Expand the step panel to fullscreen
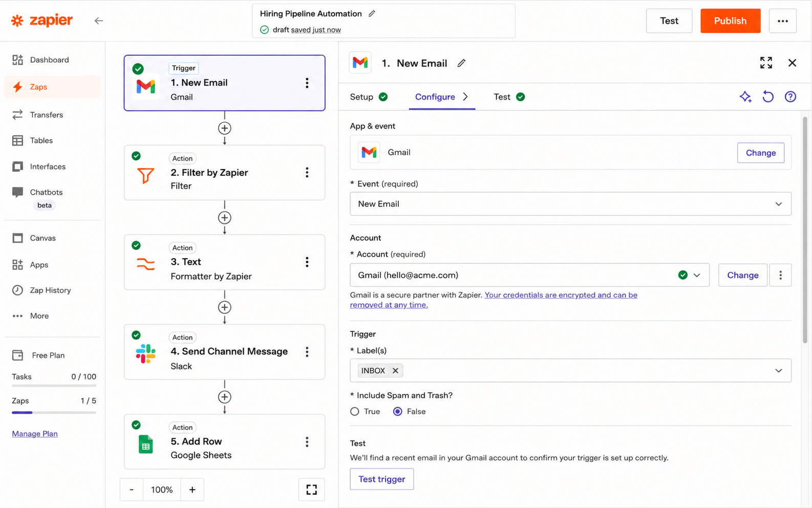Screen dimensions: 812x508 click(x=766, y=63)
